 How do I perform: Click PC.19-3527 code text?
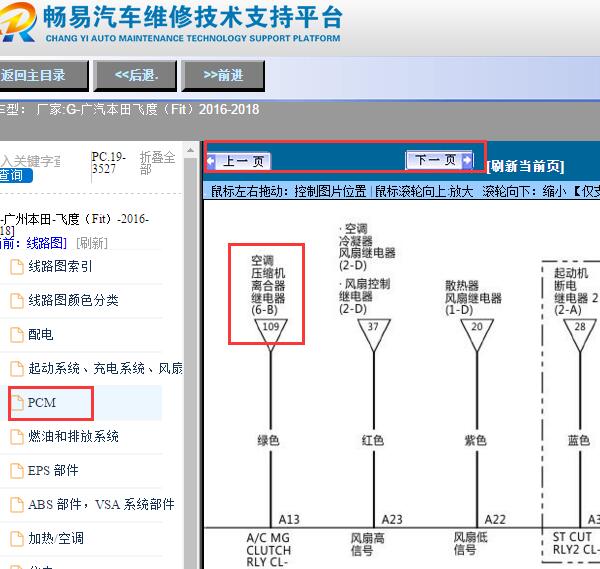(109, 163)
